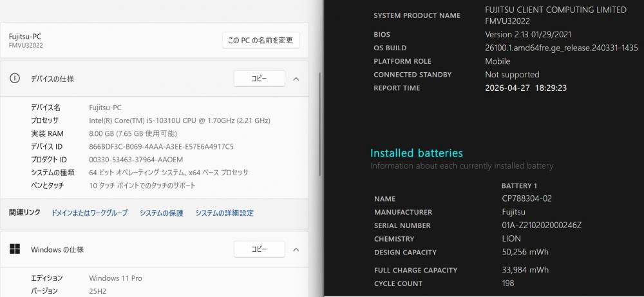Screen dimensions: 644x297
Task: Open the システムの詳細設定 link
Action: coord(224,213)
